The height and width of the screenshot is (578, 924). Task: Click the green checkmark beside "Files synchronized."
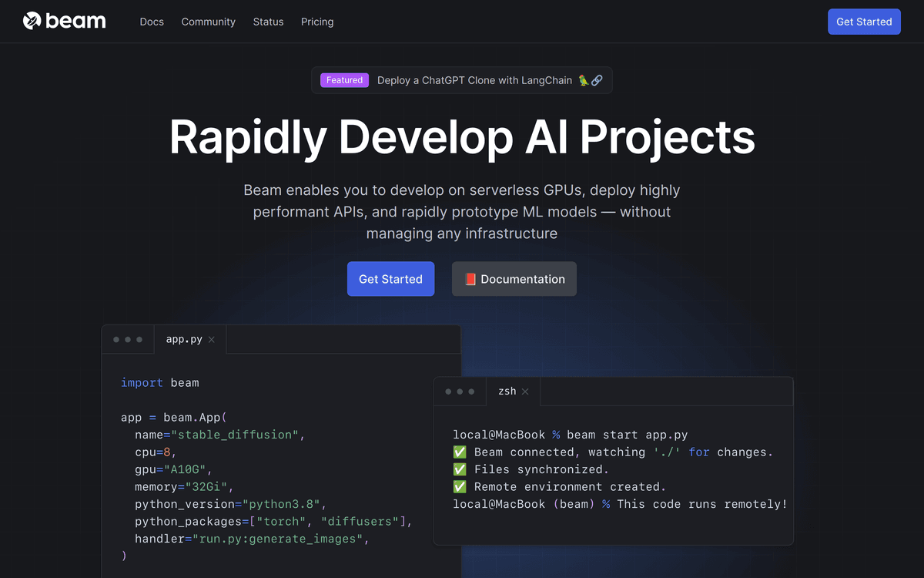point(460,469)
